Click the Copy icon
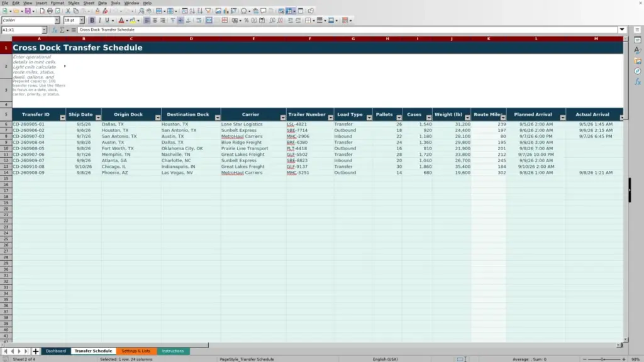The height and width of the screenshot is (362, 644). (75, 11)
